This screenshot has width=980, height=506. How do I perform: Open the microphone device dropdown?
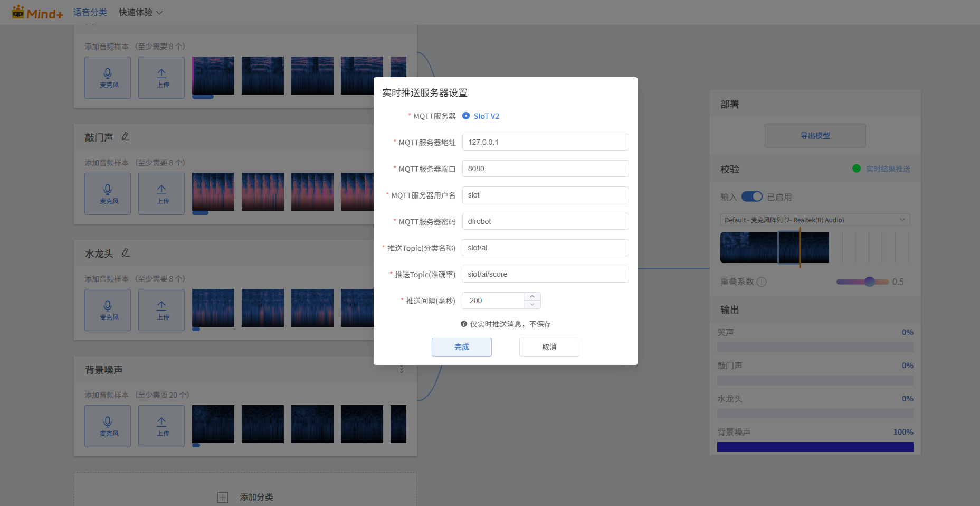click(x=815, y=220)
